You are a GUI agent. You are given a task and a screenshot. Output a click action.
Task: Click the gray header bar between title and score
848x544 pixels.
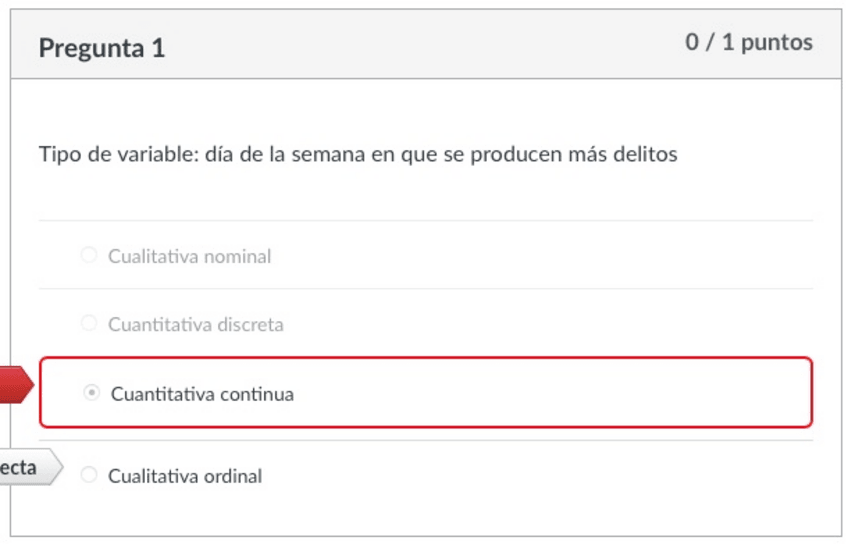pyautogui.click(x=420, y=45)
